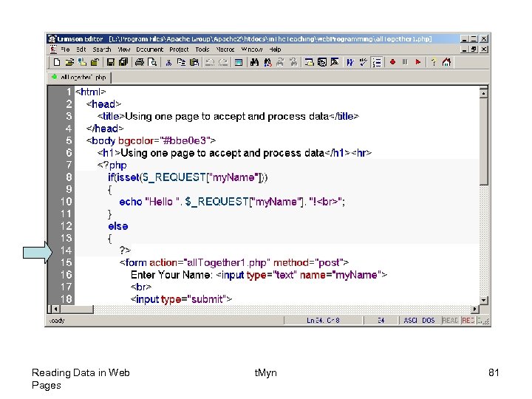Click the body bgcolor="#bbe0e3" line
Image resolution: width=532 pixels, height=399 pixels.
(x=151, y=141)
